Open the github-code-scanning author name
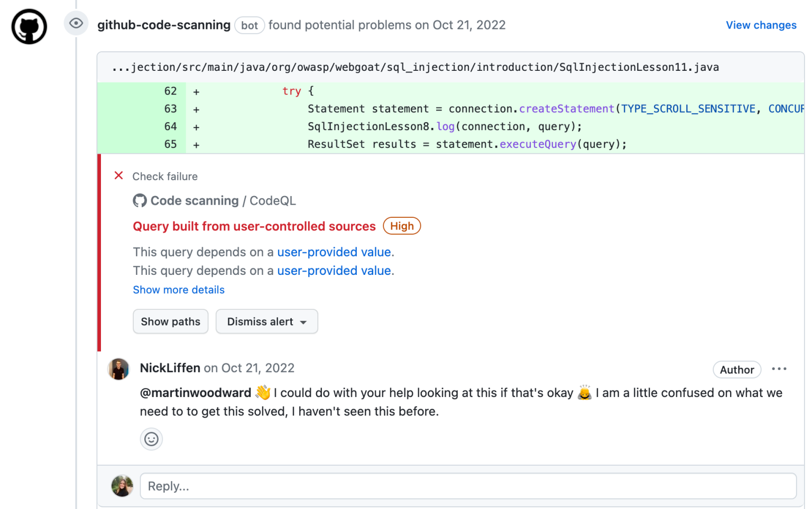This screenshot has height=509, width=812. (164, 25)
